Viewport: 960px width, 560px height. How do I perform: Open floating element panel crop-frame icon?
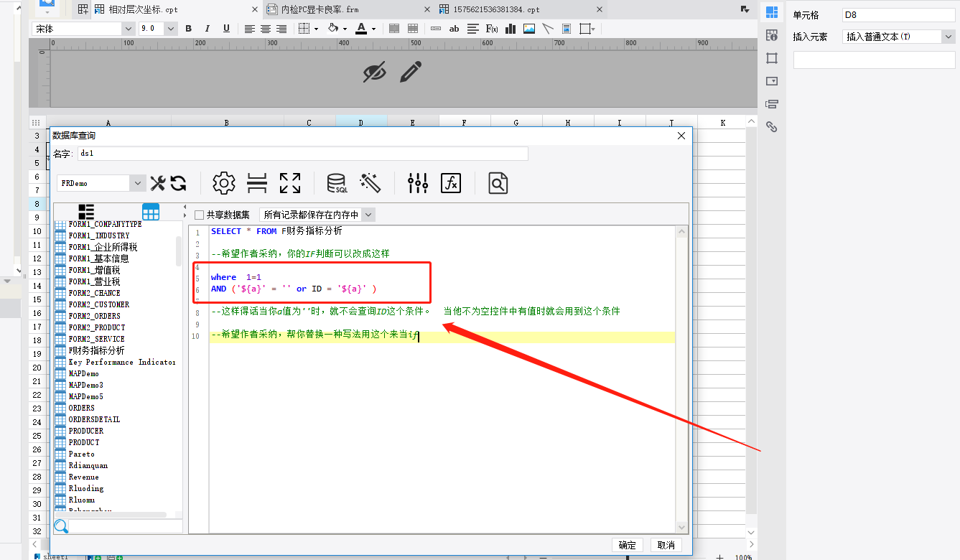coord(772,58)
